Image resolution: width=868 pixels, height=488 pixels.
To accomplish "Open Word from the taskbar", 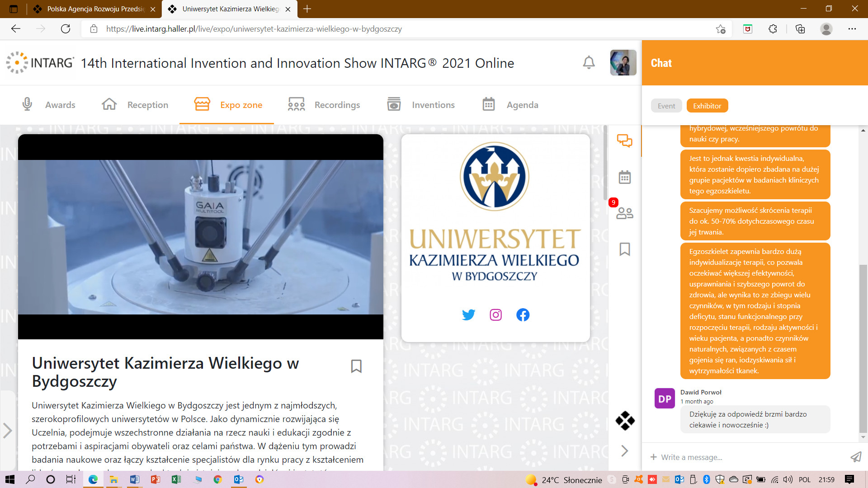I will point(134,479).
